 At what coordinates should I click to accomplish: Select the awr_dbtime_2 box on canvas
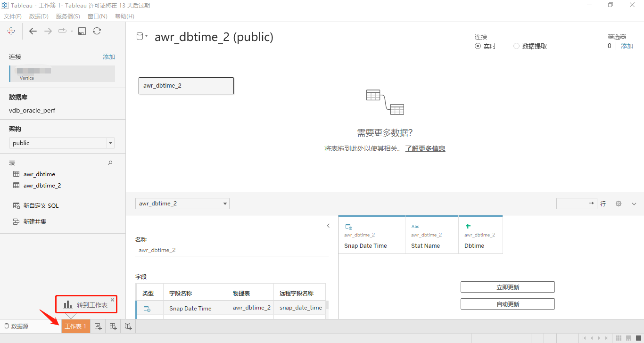pos(186,86)
